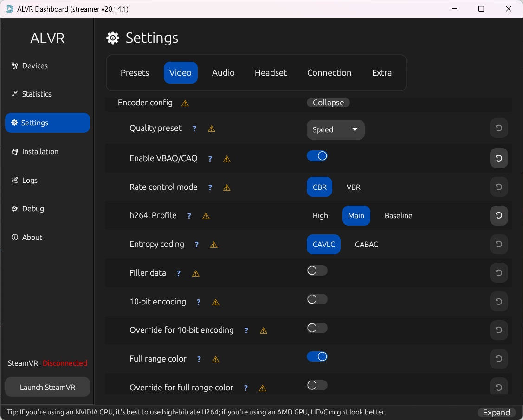Viewport: 523px width, 420px height.
Task: Collapse the Encoder config section
Action: pyautogui.click(x=328, y=103)
